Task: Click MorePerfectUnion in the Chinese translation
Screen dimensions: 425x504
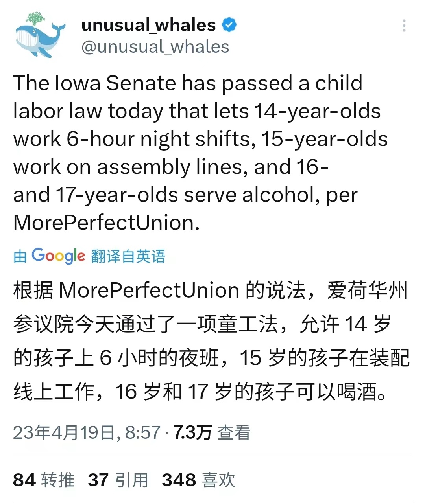Action: point(149,291)
